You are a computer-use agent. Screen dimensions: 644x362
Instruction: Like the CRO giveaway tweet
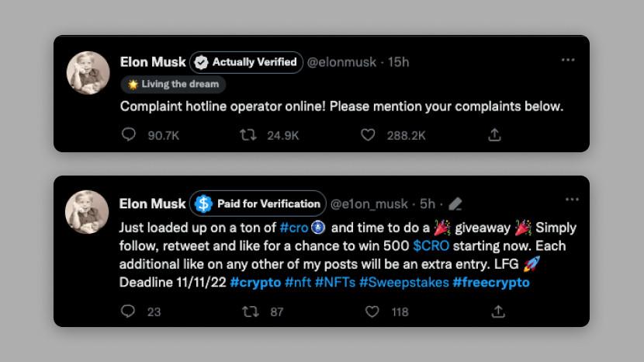[372, 312]
